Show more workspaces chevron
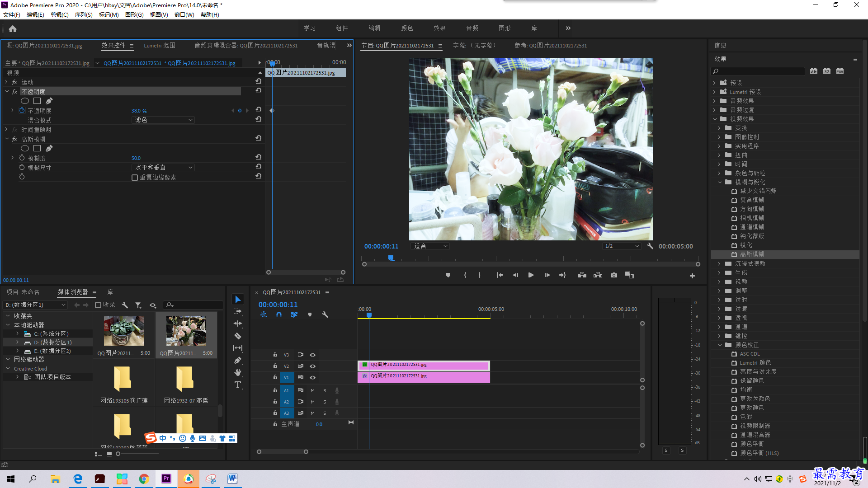The height and width of the screenshot is (488, 868). (568, 28)
